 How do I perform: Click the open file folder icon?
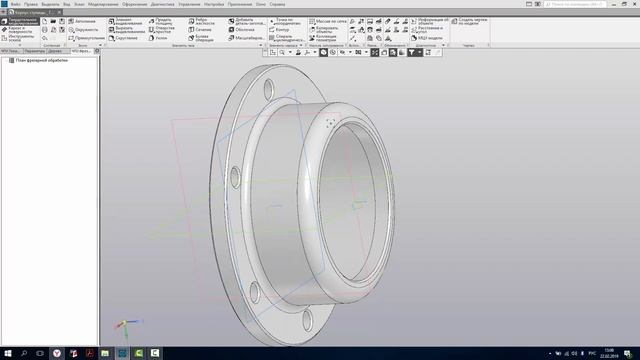tap(53, 21)
